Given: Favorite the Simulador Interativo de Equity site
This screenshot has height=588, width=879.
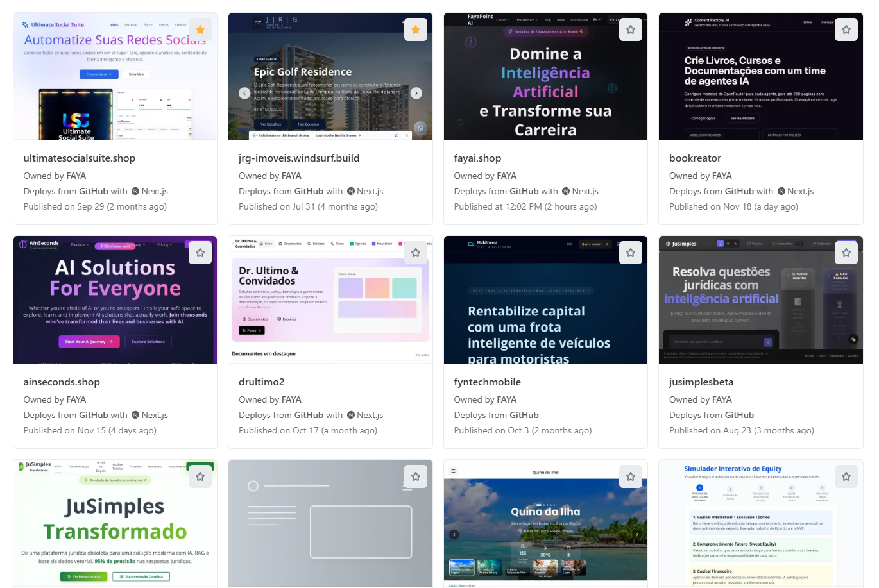Looking at the screenshot, I should pyautogui.click(x=846, y=476).
